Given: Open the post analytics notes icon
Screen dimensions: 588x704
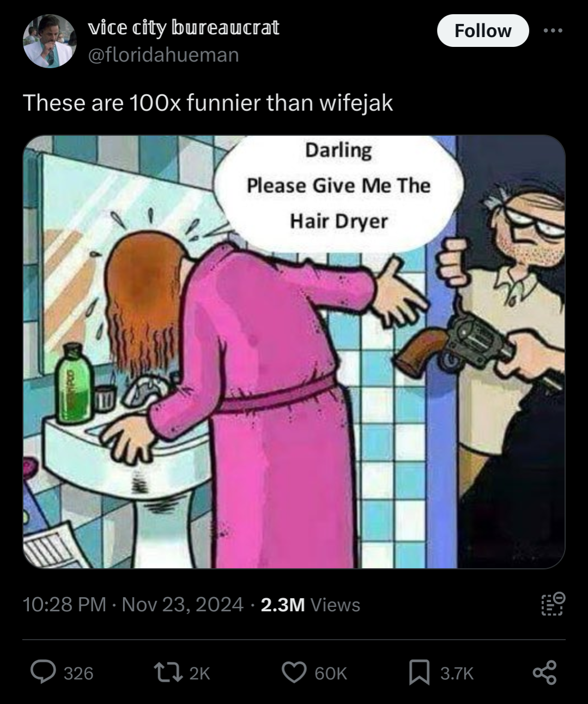Looking at the screenshot, I should coord(553,604).
